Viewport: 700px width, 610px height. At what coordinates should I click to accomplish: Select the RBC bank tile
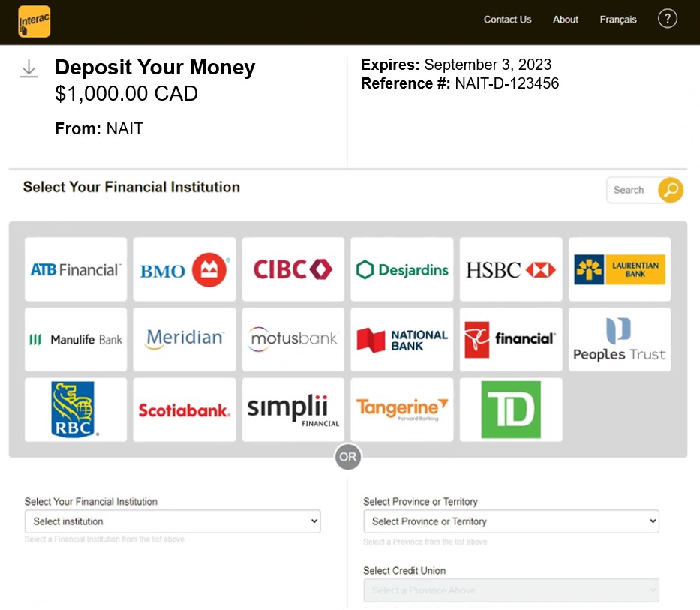pos(75,409)
